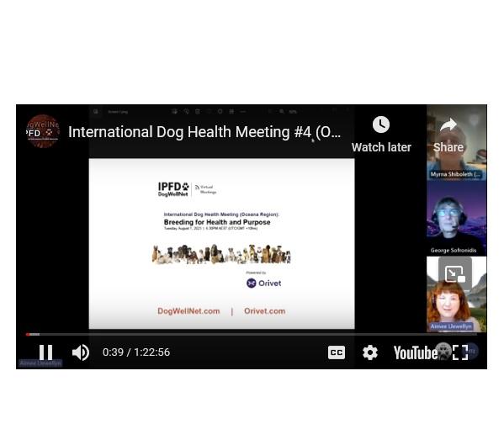Select Aimee Llewellyn's video tile

(456, 294)
